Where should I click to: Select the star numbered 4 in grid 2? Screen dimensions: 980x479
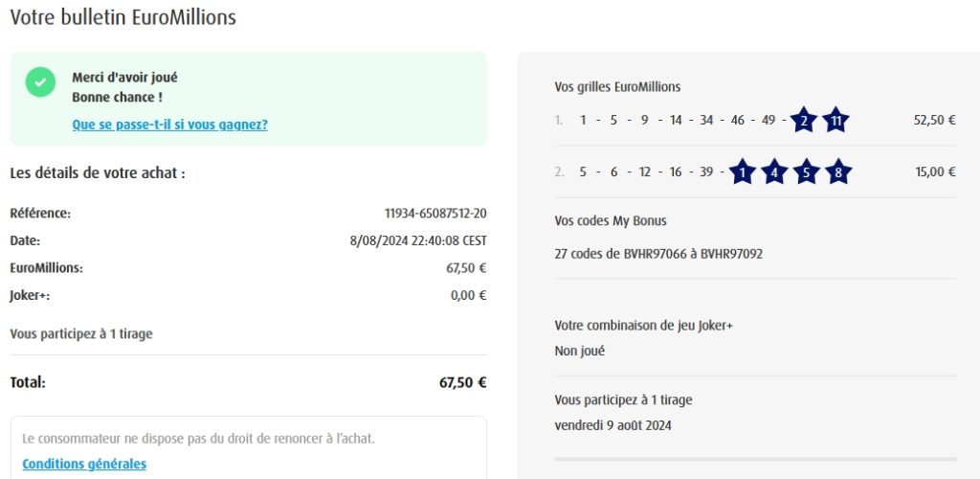[x=774, y=172]
